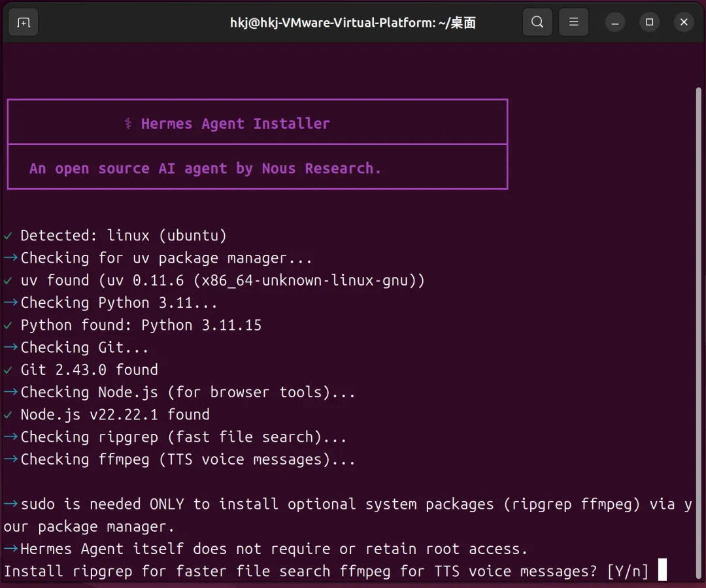
Task: Click the caduceus symbol before Hermes Agent Installer
Action: tap(128, 123)
